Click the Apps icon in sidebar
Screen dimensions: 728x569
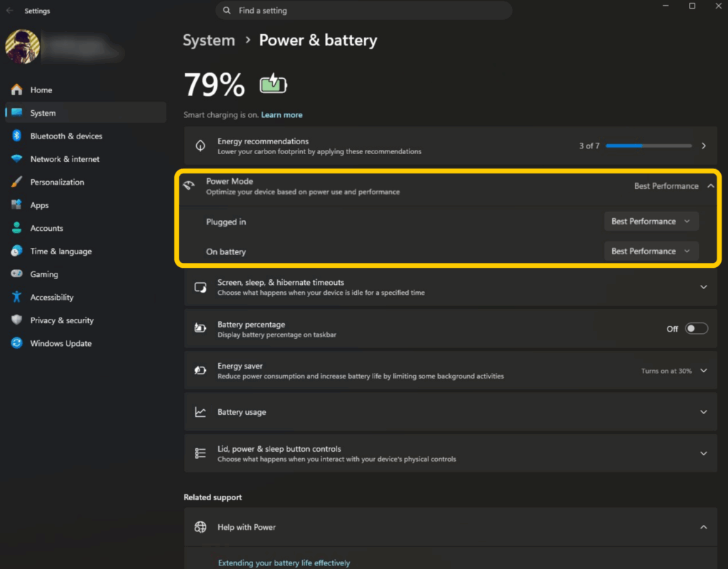pos(17,205)
